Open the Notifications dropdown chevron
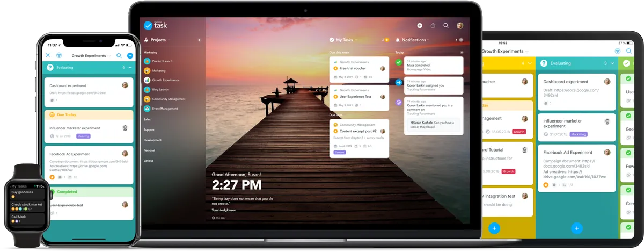The height and width of the screenshot is (252, 644). [429, 40]
